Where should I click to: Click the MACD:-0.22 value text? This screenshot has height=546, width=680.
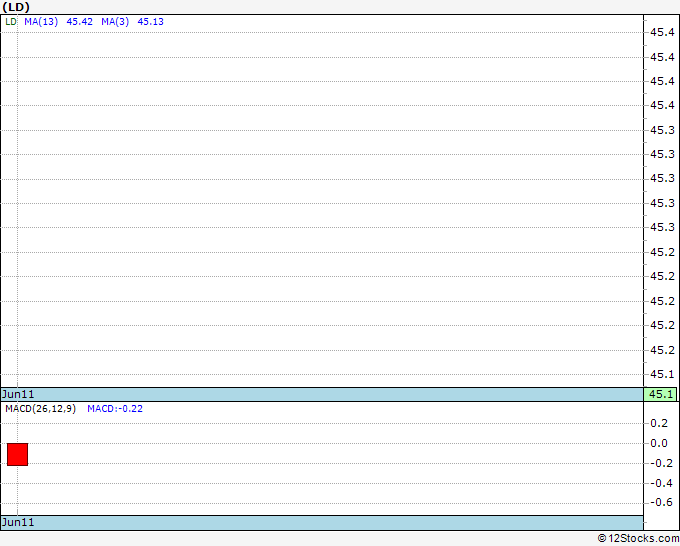click(x=115, y=409)
